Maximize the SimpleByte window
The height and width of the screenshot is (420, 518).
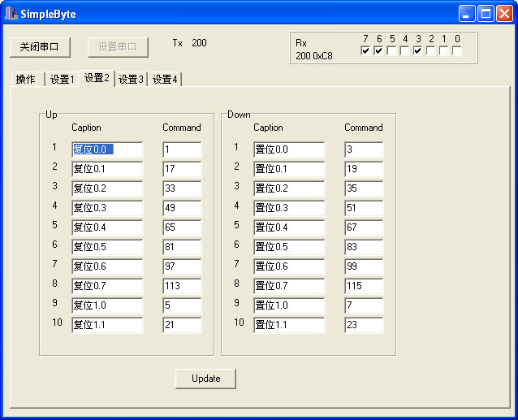(486, 14)
